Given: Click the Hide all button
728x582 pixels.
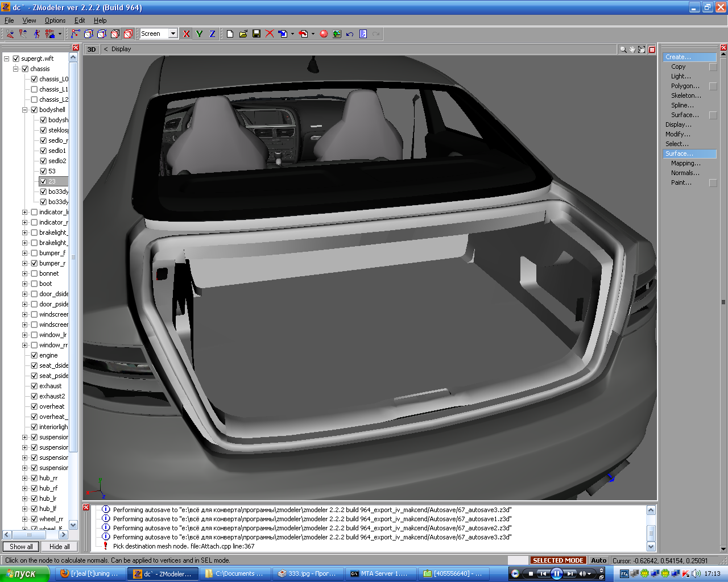Looking at the screenshot, I should click(x=59, y=547).
